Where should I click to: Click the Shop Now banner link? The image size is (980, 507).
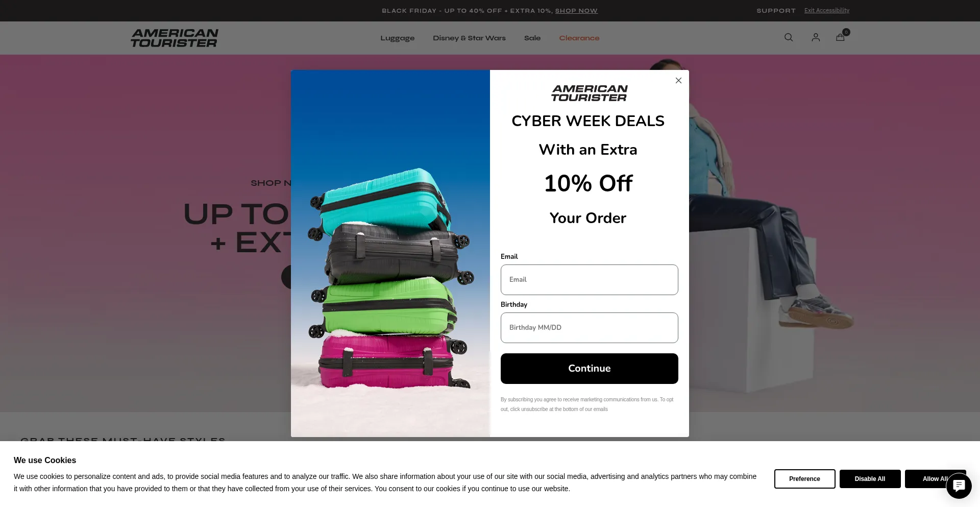(576, 11)
